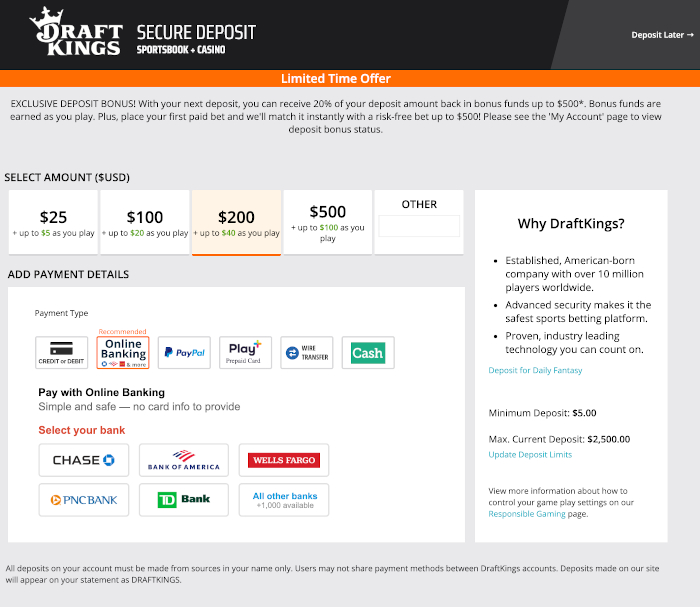This screenshot has width=700, height=607.
Task: Choose TD Bank from the bank list
Action: 183,500
